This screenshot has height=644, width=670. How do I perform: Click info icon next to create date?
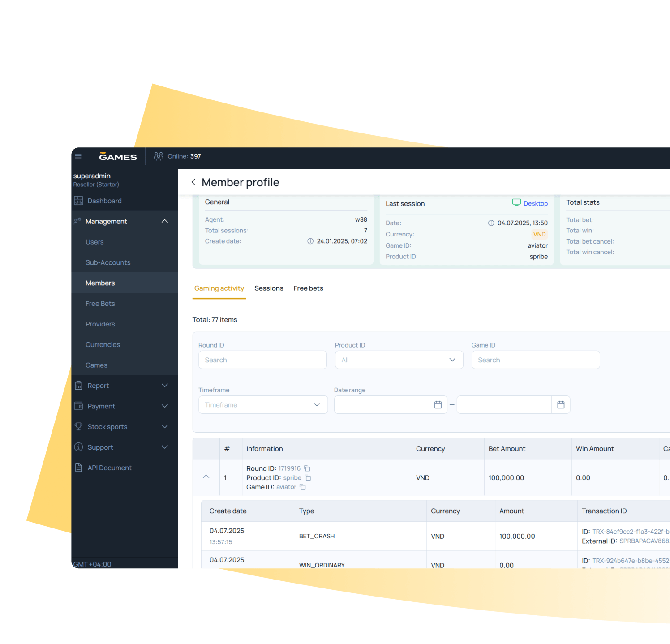(x=310, y=241)
